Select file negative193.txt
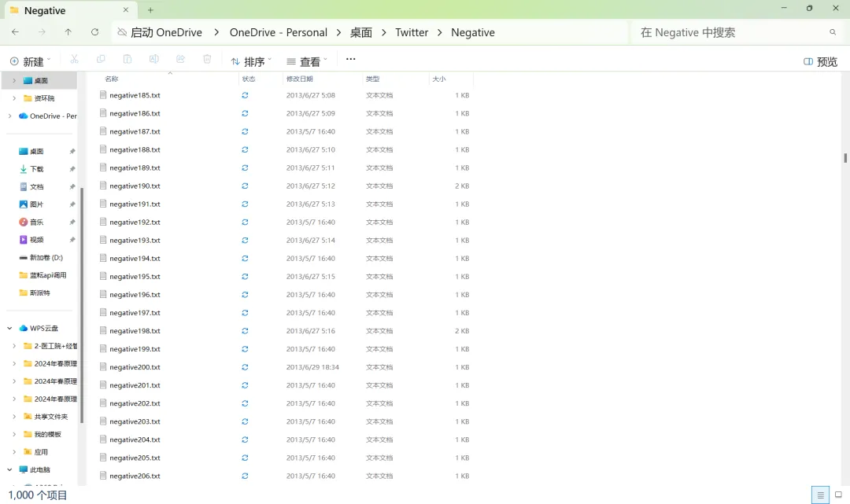The height and width of the screenshot is (504, 850). [135, 241]
